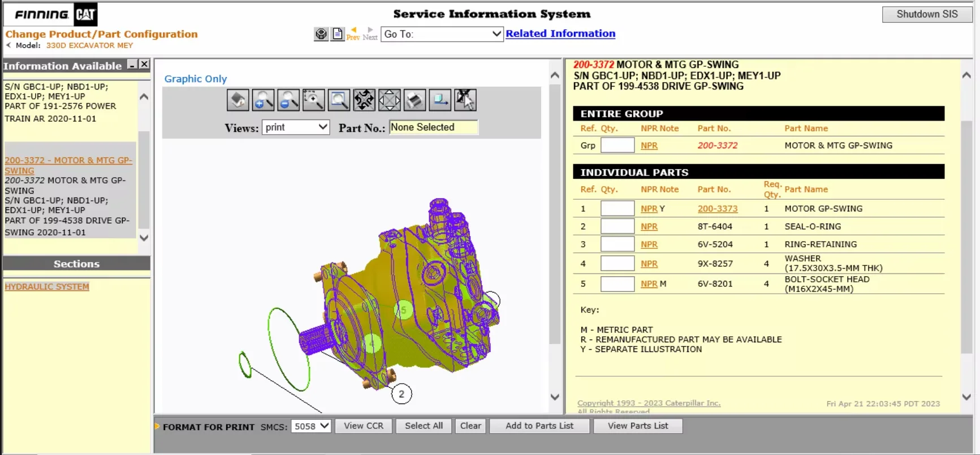Click the hex nut parts icon
This screenshot has width=980, height=455.
point(321,34)
